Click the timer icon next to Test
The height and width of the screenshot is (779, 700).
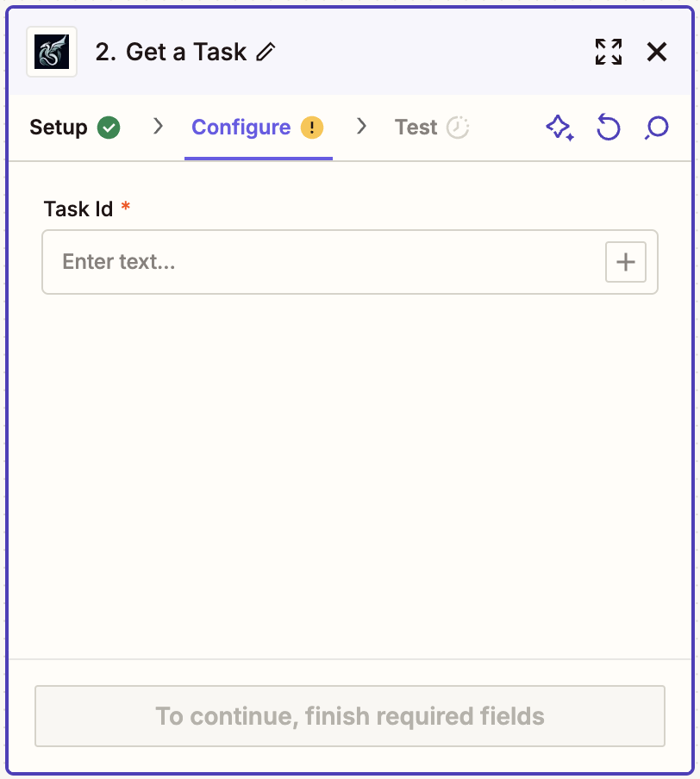[458, 126]
